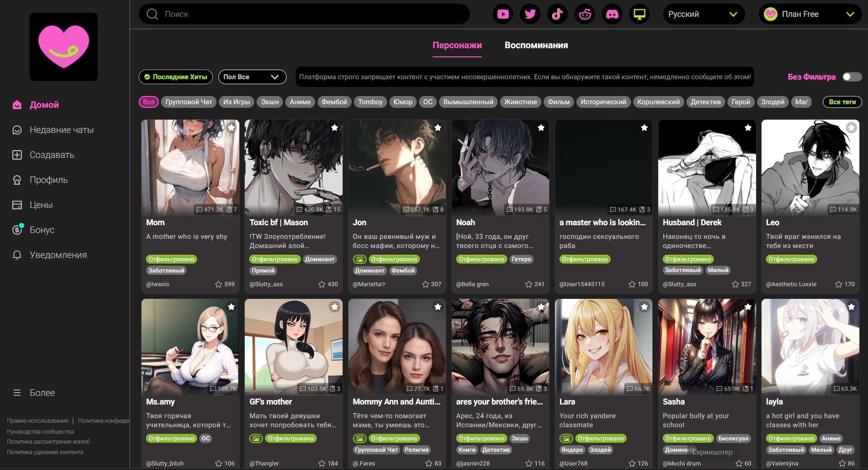Click the Все теги button
Viewport: 868px width, 470px height.
842,102
